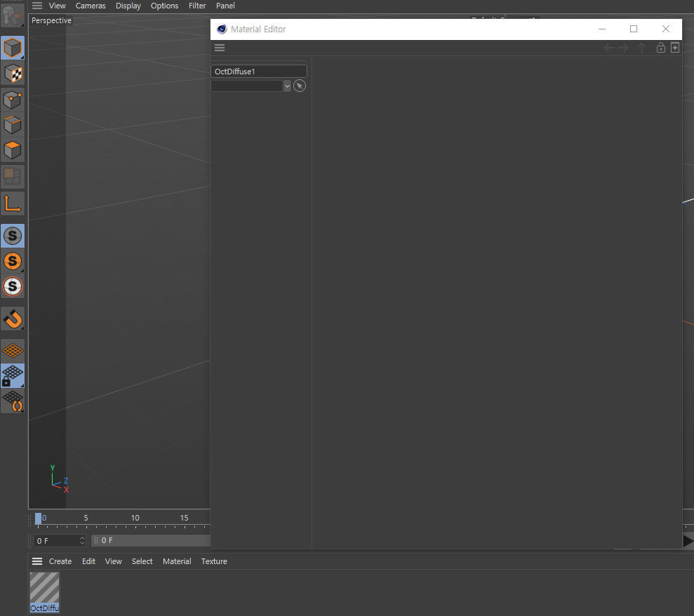The height and width of the screenshot is (616, 694).
Task: Select the Model mode cube icon
Action: pyautogui.click(x=13, y=48)
